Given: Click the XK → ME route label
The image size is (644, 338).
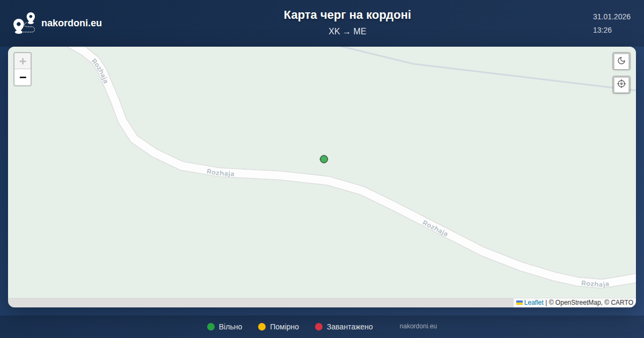Looking at the screenshot, I should [x=347, y=32].
